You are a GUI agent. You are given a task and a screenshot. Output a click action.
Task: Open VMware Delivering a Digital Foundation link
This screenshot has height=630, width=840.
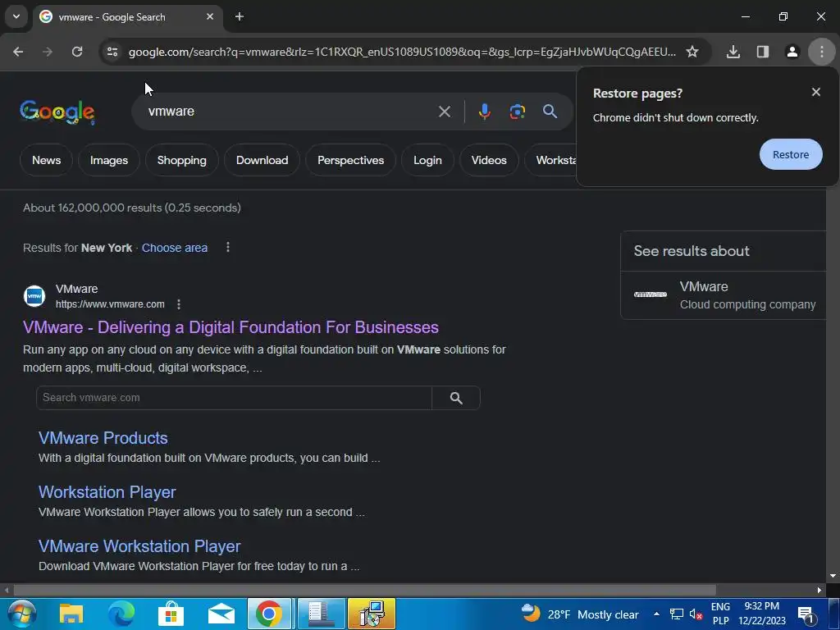231,327
